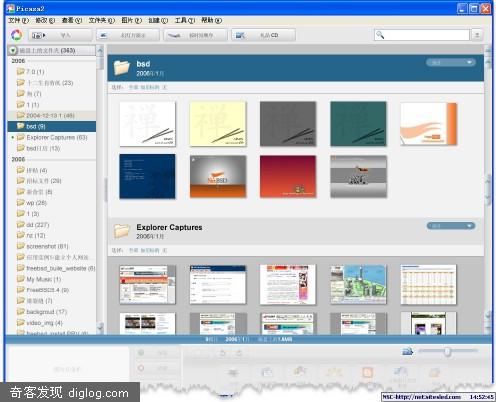Image resolution: width=496 pixels, height=402 pixels.
Task: Toggle the button right of search field
Action: pos(477,35)
